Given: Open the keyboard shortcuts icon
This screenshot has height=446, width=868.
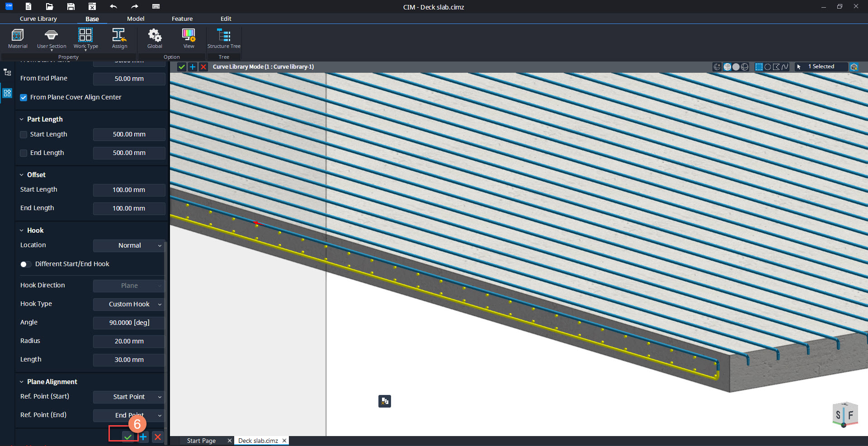Looking at the screenshot, I should (x=156, y=6).
